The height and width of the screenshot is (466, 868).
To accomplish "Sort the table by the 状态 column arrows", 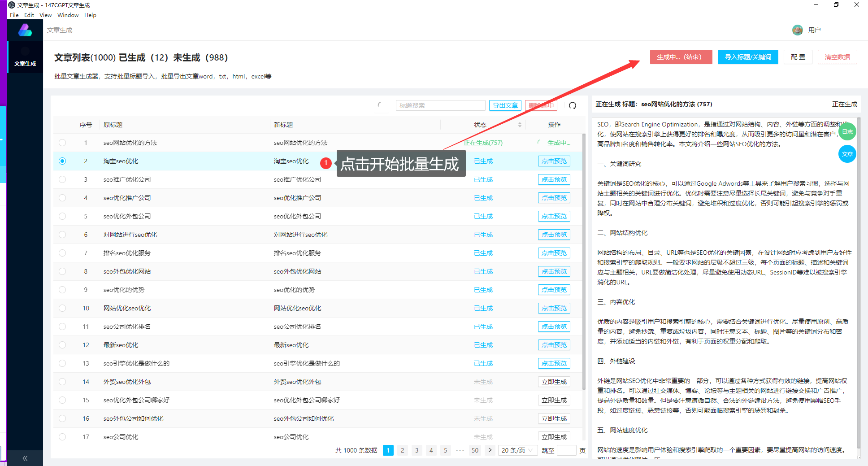I will 520,125.
